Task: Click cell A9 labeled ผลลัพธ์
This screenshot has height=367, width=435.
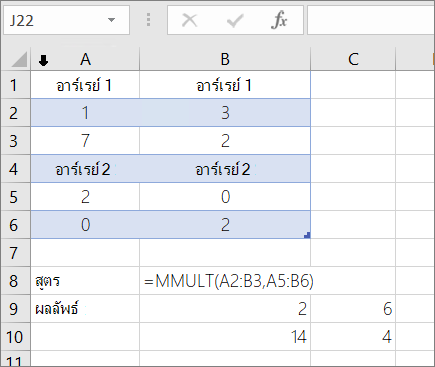Action: point(85,309)
